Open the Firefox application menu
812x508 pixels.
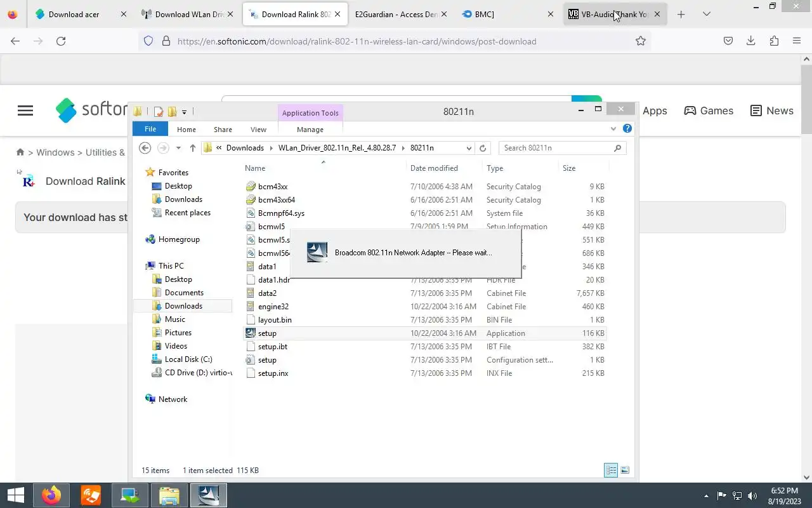(797, 41)
